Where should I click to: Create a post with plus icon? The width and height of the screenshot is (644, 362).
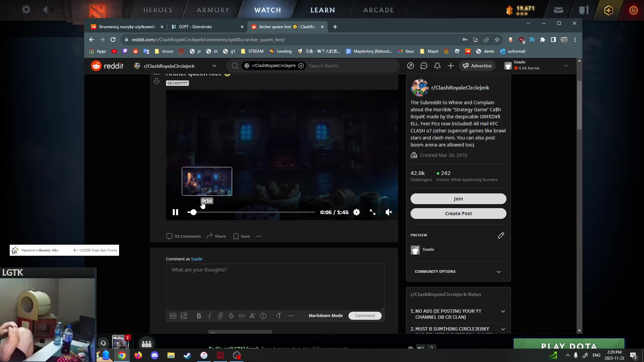[x=450, y=66]
